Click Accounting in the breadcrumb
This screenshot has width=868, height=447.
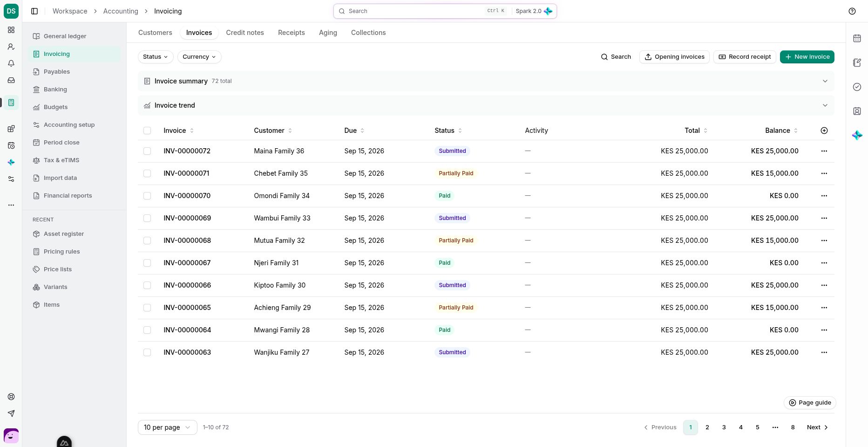pyautogui.click(x=121, y=11)
